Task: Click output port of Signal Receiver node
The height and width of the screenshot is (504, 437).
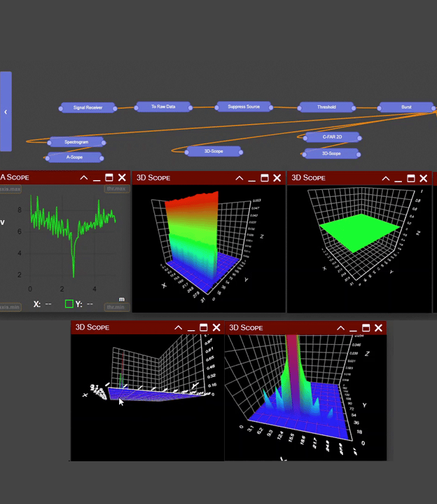Action: tap(115, 109)
